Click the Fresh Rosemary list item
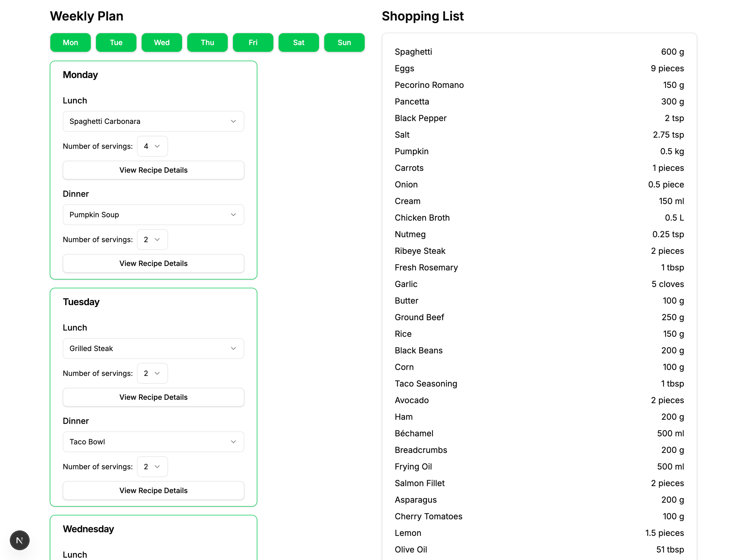This screenshot has height=560, width=747. click(539, 267)
